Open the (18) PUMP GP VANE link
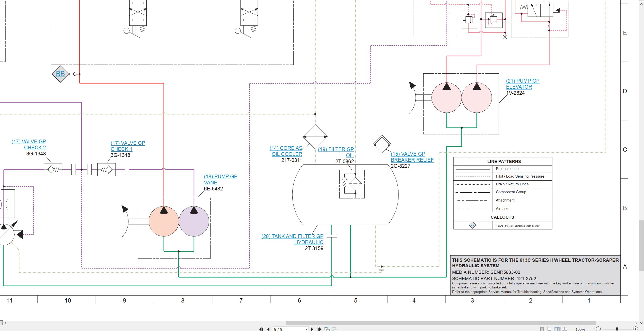This screenshot has height=331, width=644. tap(221, 180)
